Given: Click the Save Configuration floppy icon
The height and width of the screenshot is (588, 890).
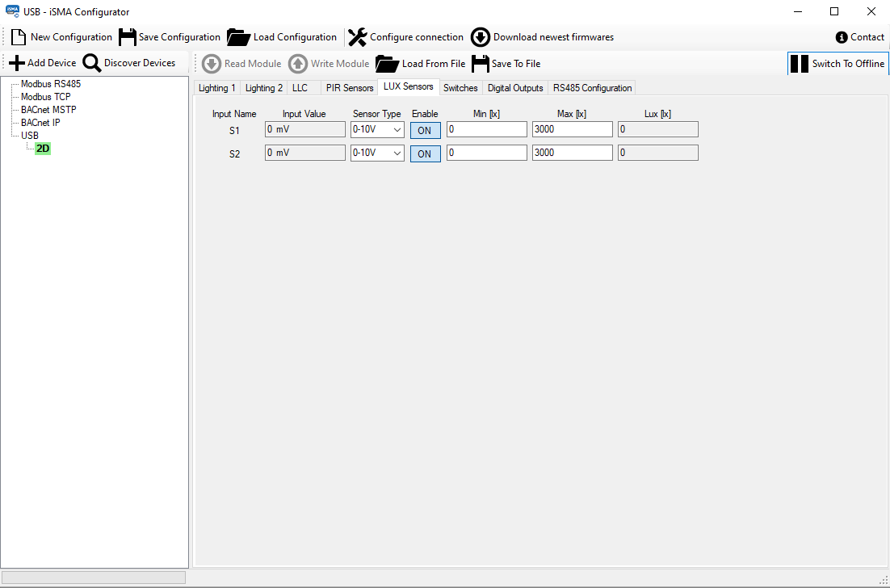Looking at the screenshot, I should 128,37.
